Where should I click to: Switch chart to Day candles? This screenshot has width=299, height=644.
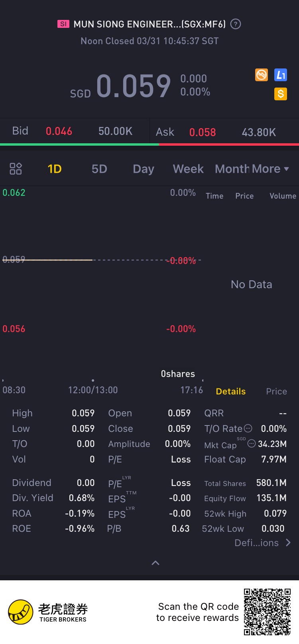pyautogui.click(x=144, y=169)
